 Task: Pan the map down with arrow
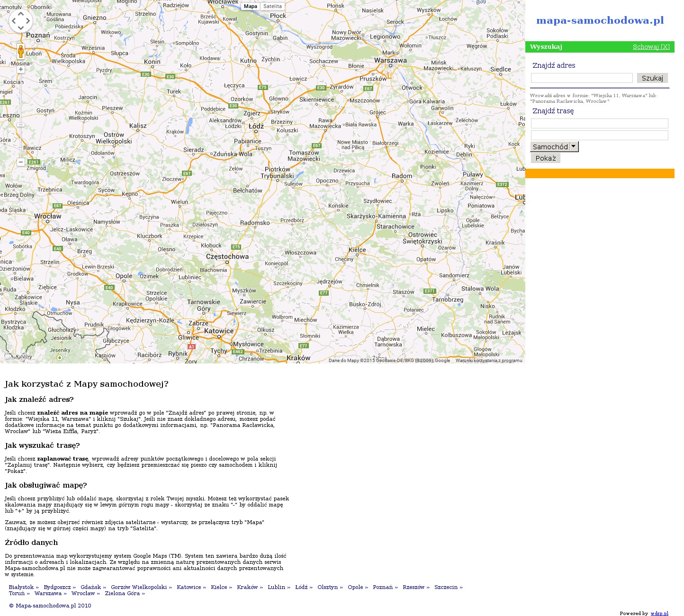click(x=21, y=28)
